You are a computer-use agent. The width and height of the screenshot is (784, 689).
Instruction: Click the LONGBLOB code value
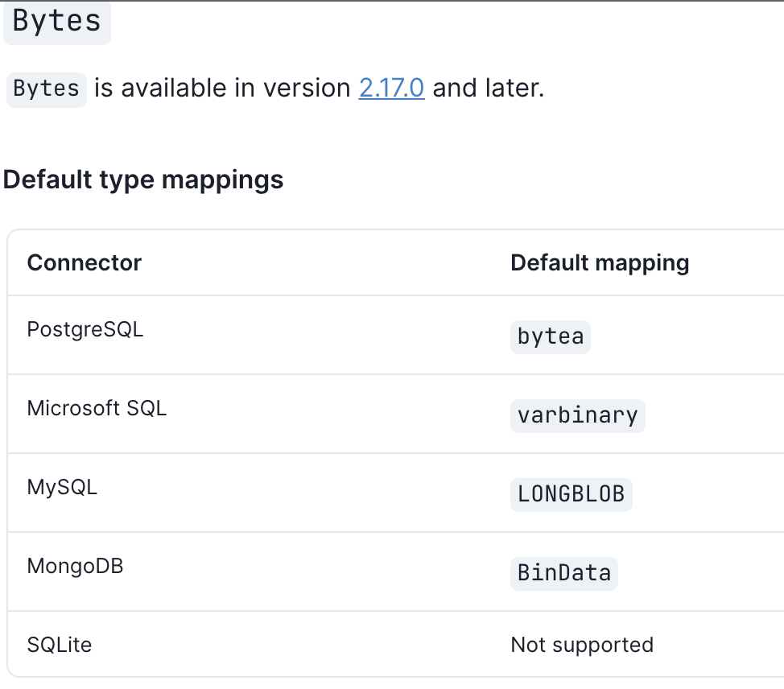(x=571, y=495)
